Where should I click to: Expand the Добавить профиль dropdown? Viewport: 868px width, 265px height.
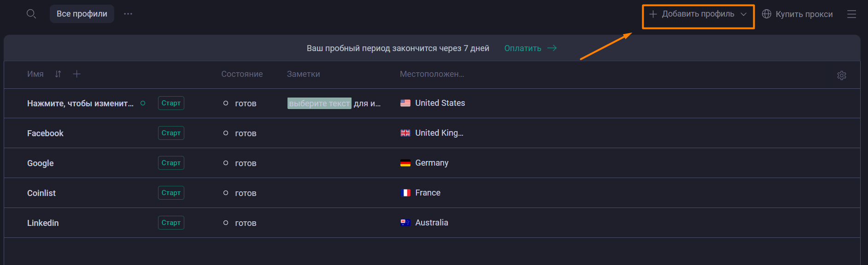(x=744, y=14)
